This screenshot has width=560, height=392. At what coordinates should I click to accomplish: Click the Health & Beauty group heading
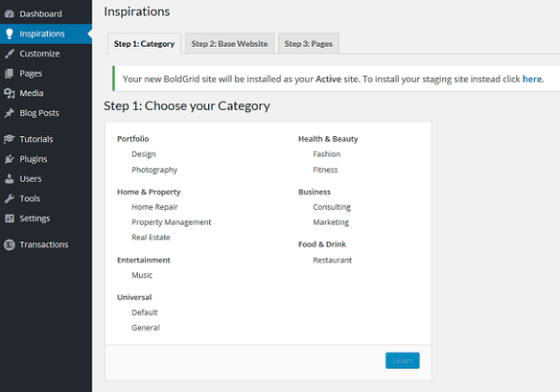click(328, 139)
